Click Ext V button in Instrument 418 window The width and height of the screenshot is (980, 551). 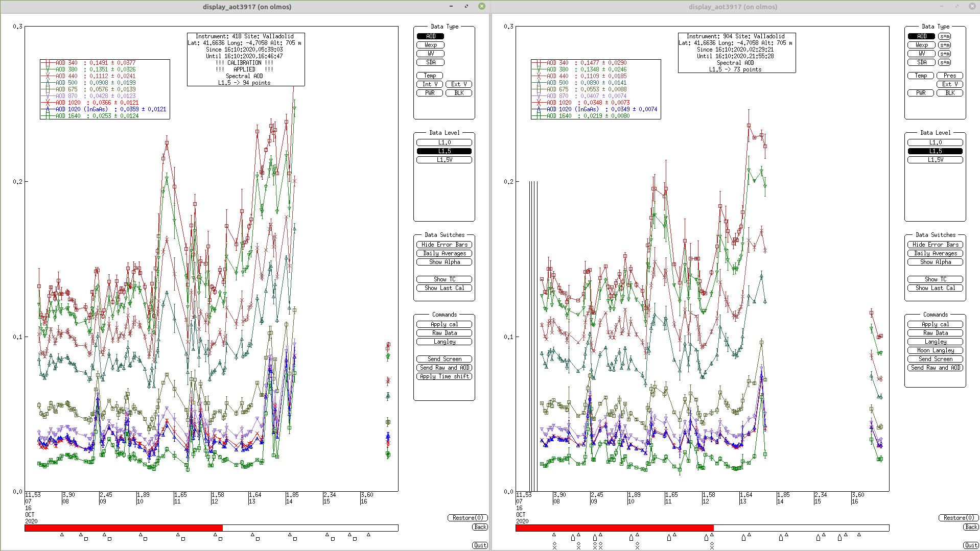(x=459, y=84)
